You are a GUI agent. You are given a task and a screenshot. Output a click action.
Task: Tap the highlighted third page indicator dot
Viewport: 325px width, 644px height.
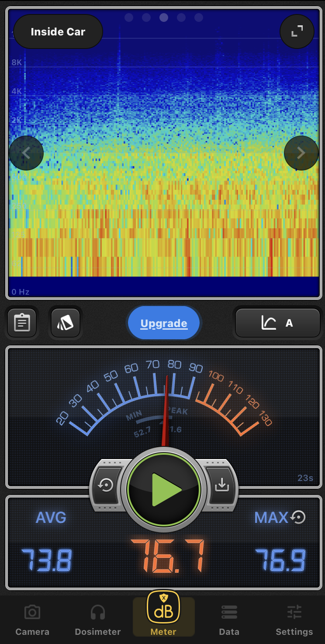pyautogui.click(x=164, y=17)
